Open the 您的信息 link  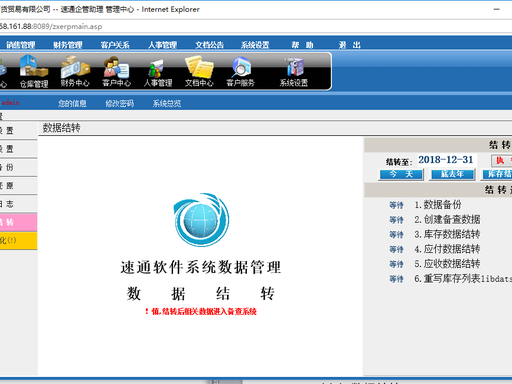coord(72,103)
